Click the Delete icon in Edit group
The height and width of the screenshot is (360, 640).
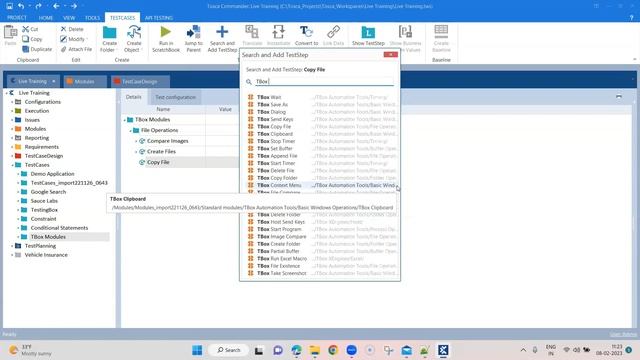(63, 29)
